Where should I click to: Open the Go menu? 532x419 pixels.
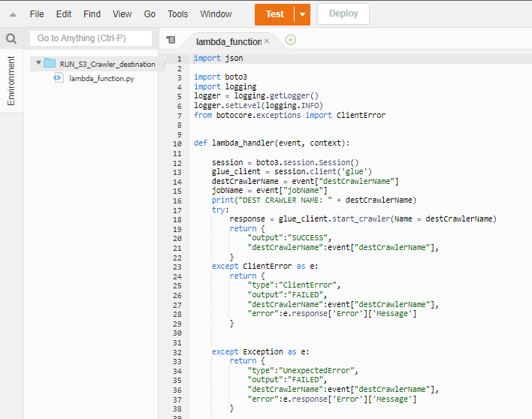tap(150, 14)
